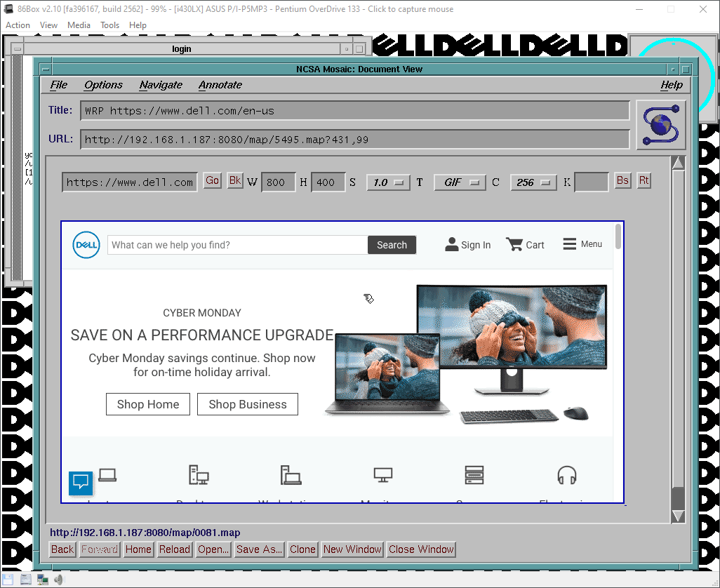Image resolution: width=720 pixels, height=588 pixels.
Task: Open the login window menu button
Action: click(x=18, y=48)
